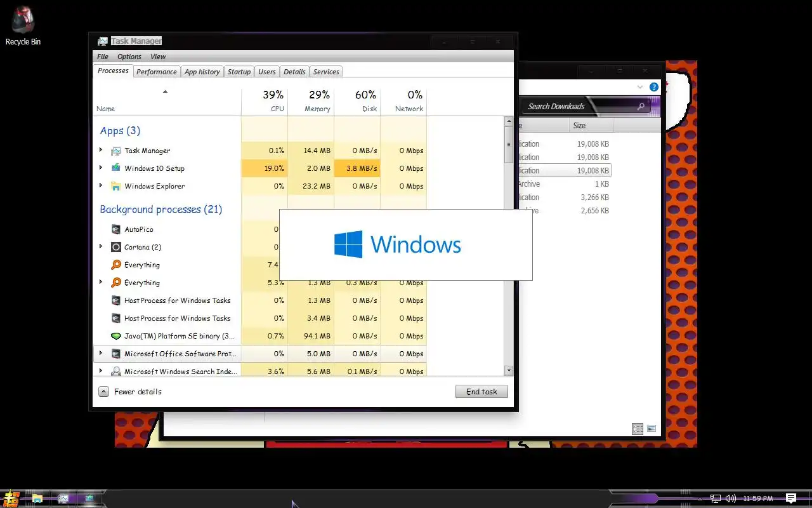This screenshot has height=508, width=812.
Task: Switch to the Performance tab
Action: [157, 72]
